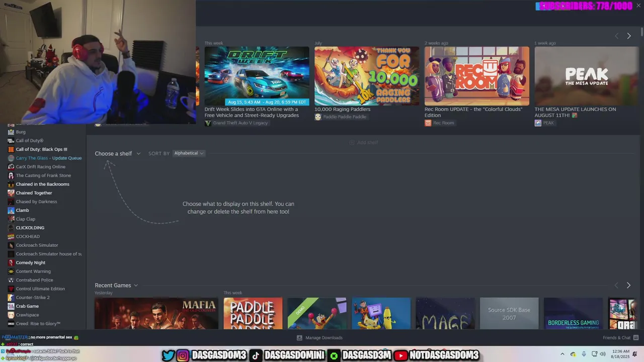Click Add shelf button
644x362 pixels.
click(x=364, y=142)
